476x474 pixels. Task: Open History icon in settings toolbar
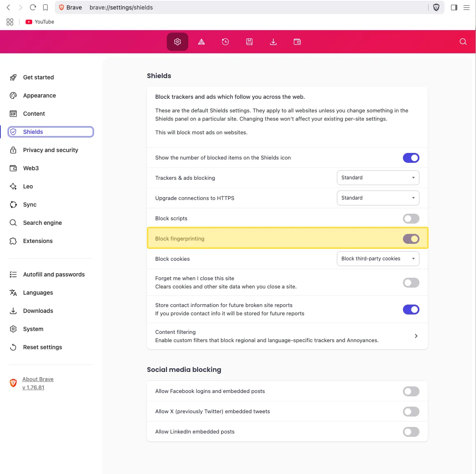point(225,42)
